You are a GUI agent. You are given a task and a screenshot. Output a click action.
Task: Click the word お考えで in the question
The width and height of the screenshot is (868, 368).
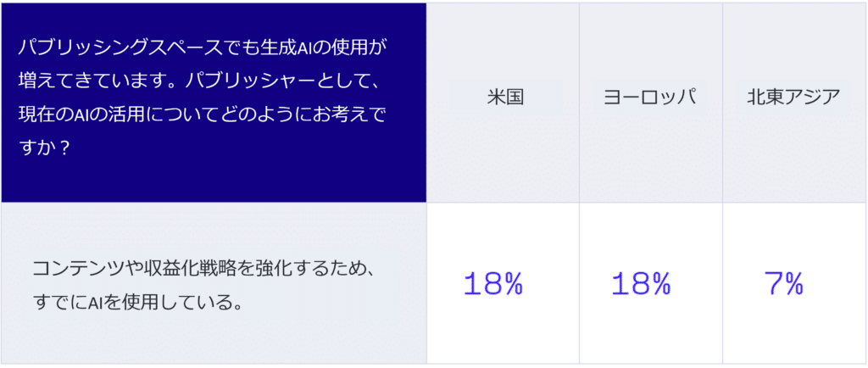(x=350, y=115)
